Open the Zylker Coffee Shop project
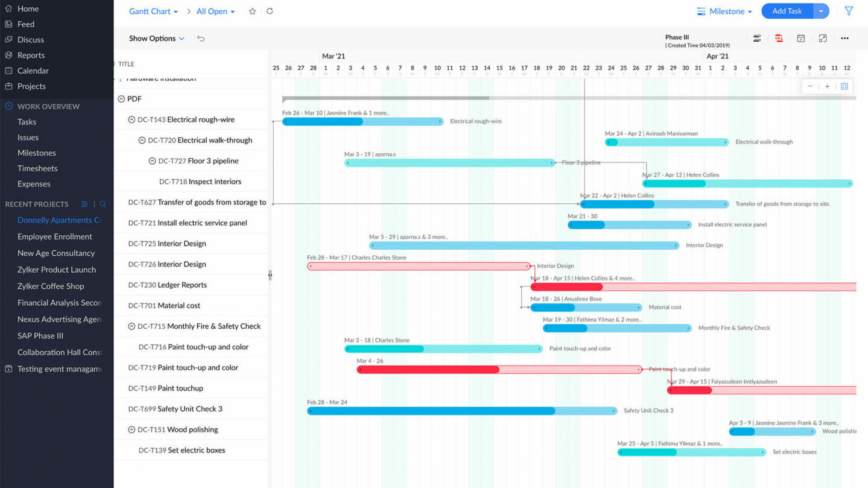 (x=51, y=287)
